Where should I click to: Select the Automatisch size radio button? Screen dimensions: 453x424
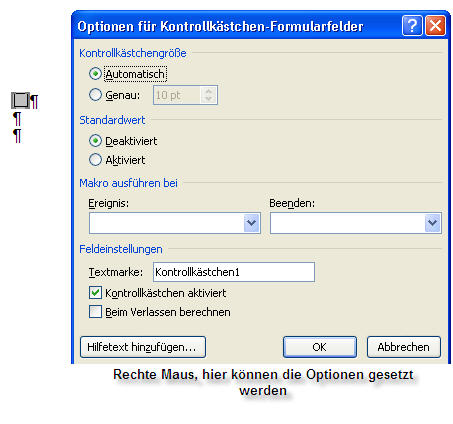coord(95,74)
